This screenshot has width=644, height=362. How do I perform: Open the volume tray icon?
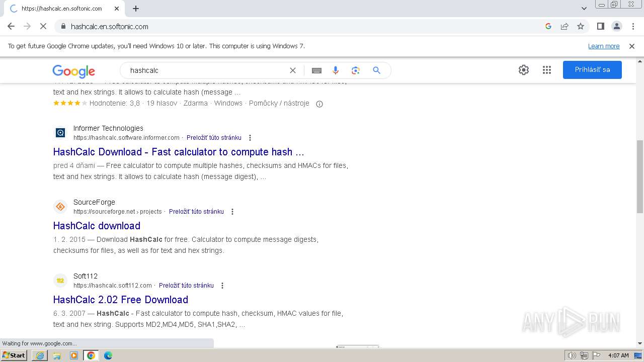point(572,355)
